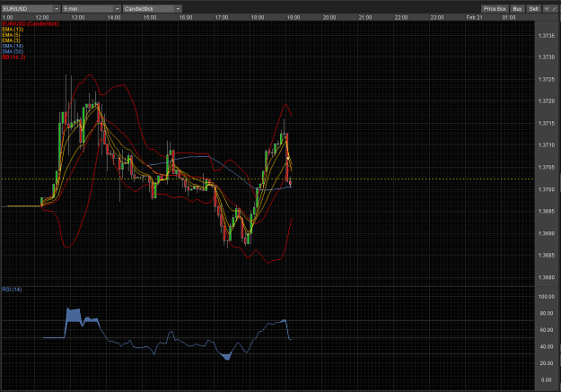561x392 pixels.
Task: Click the 1.3705 price axis label
Action: (x=547, y=168)
